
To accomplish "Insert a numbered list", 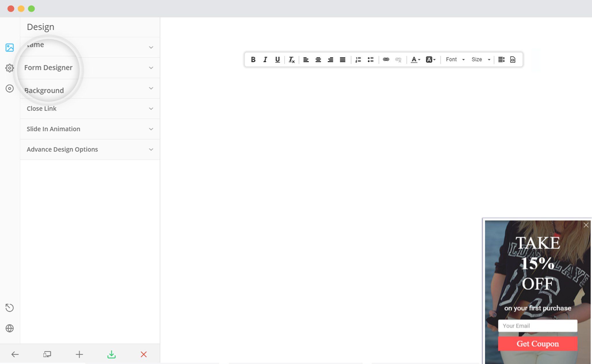I will coord(358,60).
